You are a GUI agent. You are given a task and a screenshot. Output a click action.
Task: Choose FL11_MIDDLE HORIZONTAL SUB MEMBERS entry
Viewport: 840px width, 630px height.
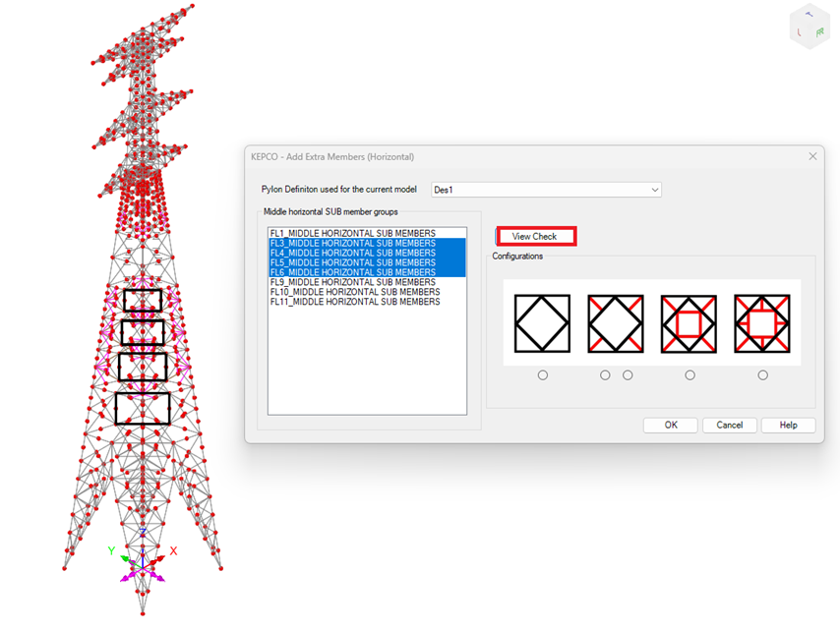[x=354, y=302]
